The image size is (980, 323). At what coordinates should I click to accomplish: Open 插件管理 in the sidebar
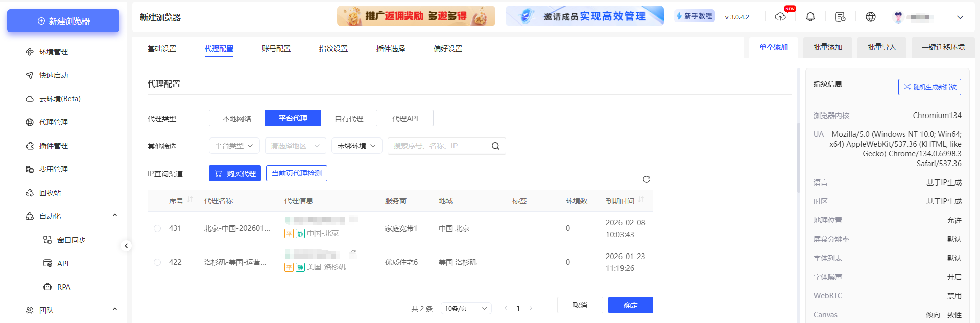click(x=53, y=146)
